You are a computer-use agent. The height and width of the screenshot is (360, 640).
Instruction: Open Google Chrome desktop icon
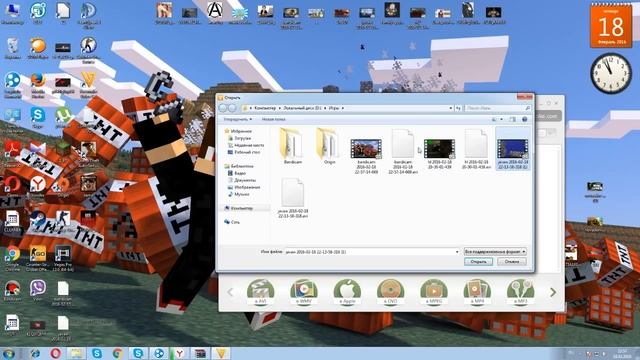click(12, 258)
